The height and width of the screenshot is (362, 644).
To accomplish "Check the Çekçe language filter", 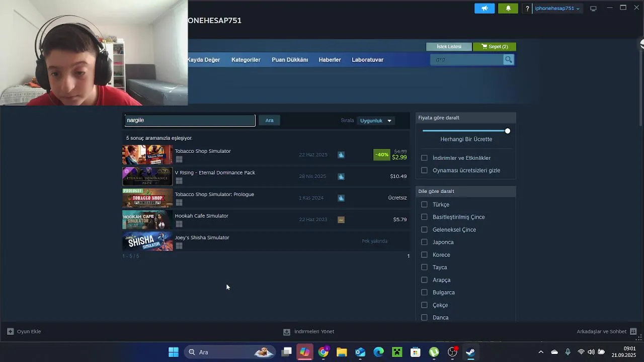I will point(424,305).
